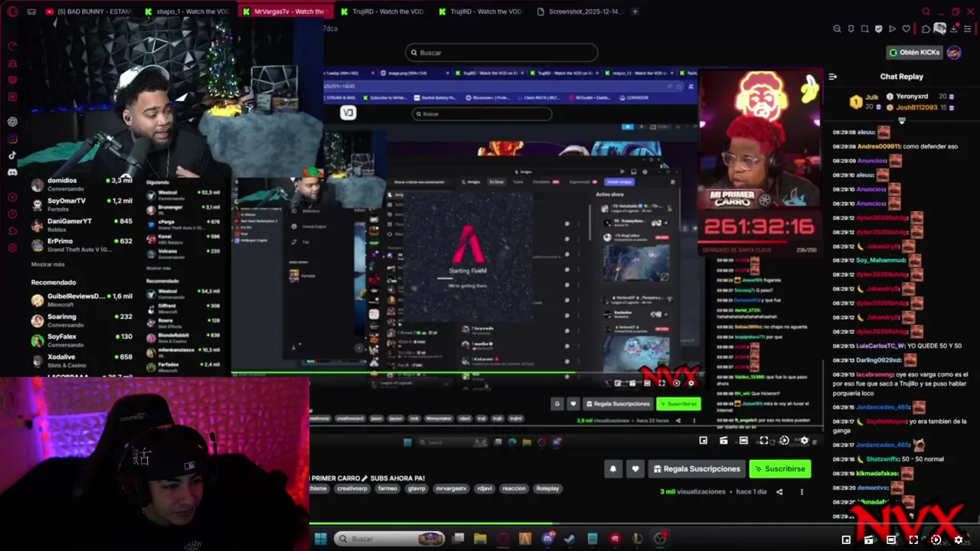Open DaniGamerYT channel in streamed sidebar
980x551 pixels.
[x=83, y=224]
